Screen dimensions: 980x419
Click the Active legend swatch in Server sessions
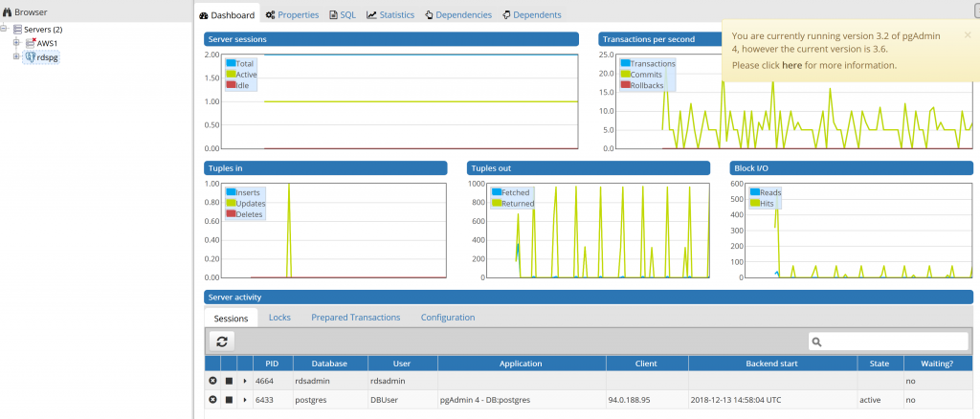coord(231,74)
